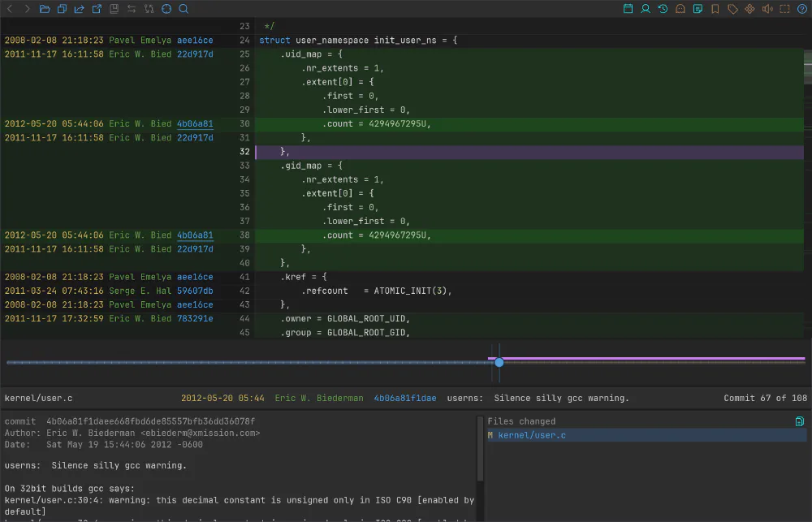This screenshot has height=522, width=812.
Task: Click line 38 '.count = 4294967295U,'
Action: coord(377,235)
